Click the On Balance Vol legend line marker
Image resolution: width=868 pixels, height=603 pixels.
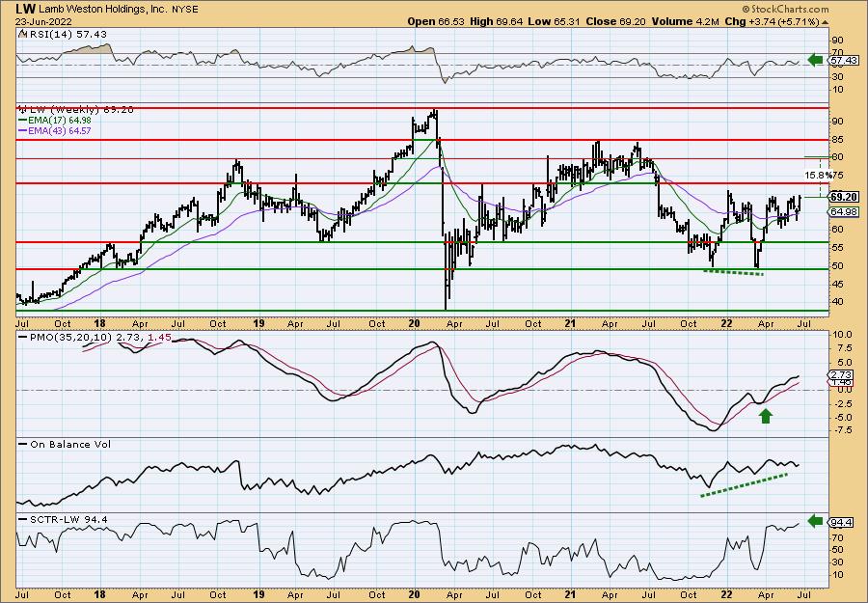coord(23,445)
